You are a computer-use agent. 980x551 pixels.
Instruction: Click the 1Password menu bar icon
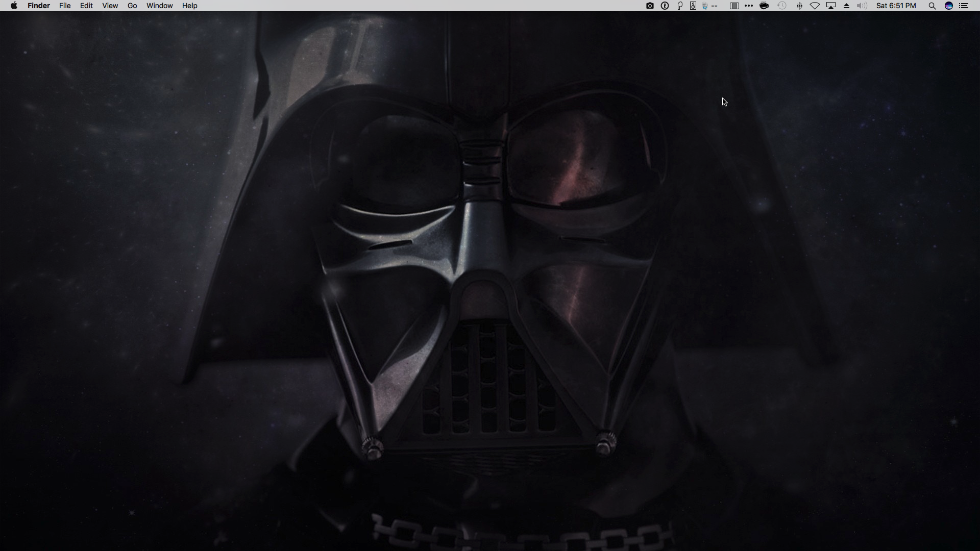click(x=665, y=6)
